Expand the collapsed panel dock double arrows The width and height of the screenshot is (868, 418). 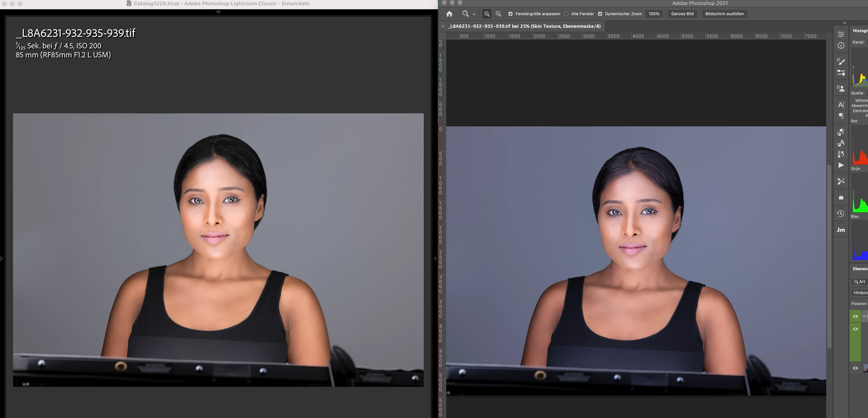844,23
